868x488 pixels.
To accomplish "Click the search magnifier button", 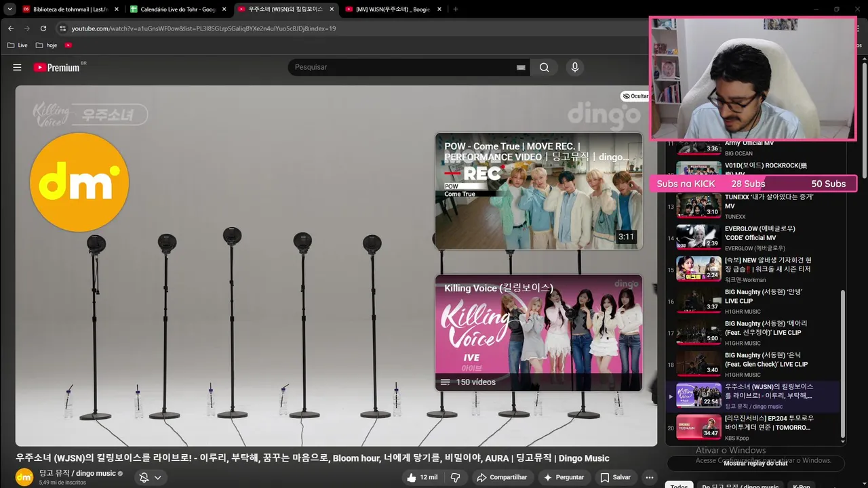I will (x=544, y=67).
